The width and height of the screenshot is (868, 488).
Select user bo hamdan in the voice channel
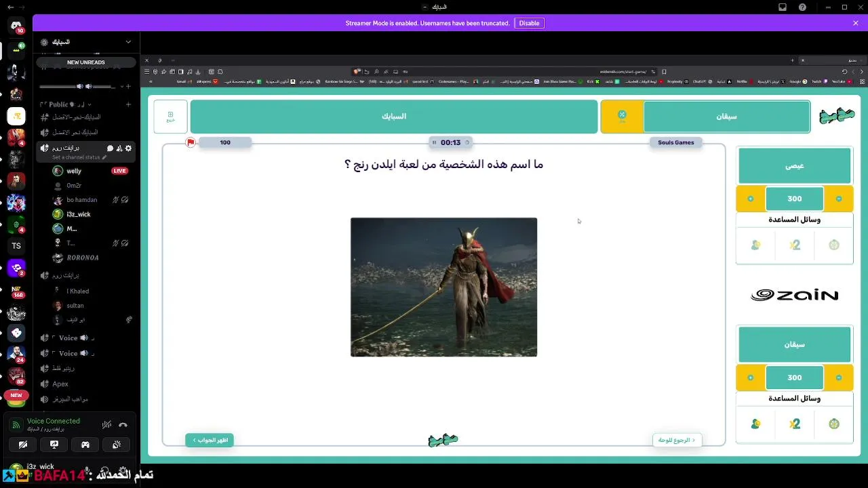pos(81,200)
